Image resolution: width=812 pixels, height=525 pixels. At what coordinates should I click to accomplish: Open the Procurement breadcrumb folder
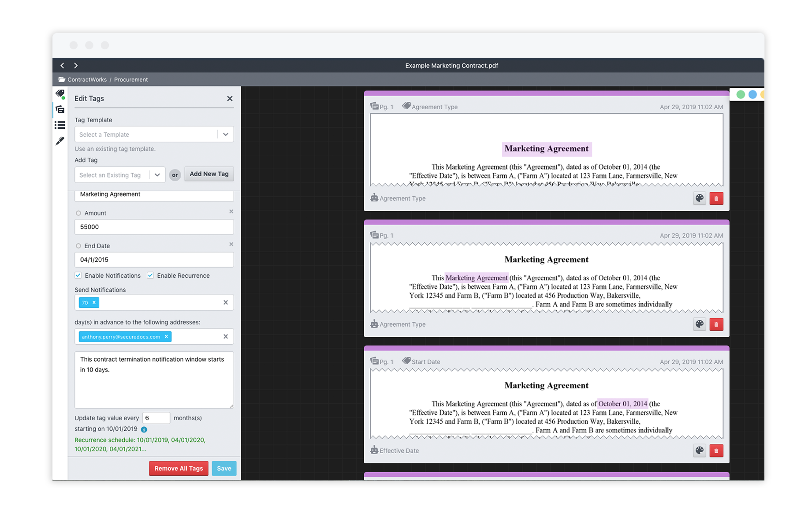(131, 80)
